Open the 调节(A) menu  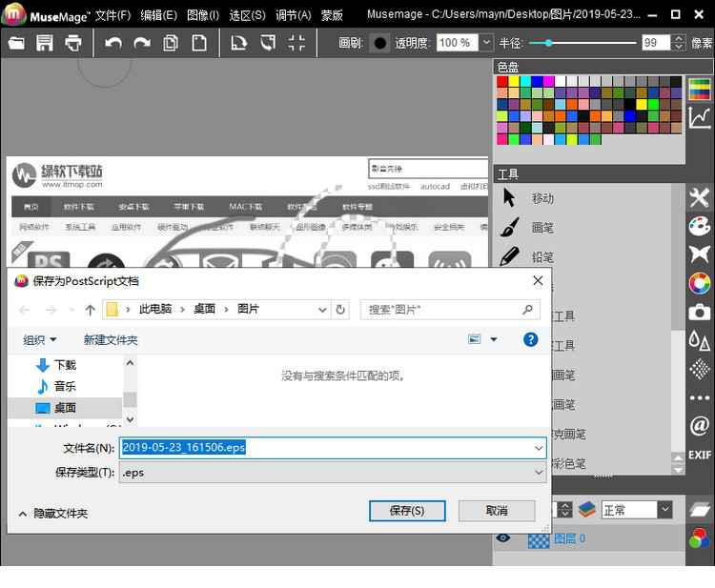click(x=293, y=15)
